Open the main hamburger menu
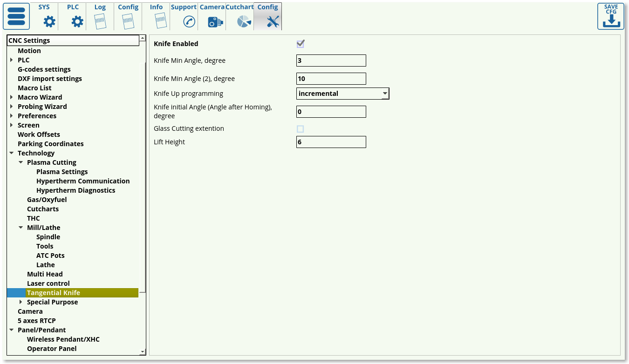629x364 pixels. tap(16, 16)
